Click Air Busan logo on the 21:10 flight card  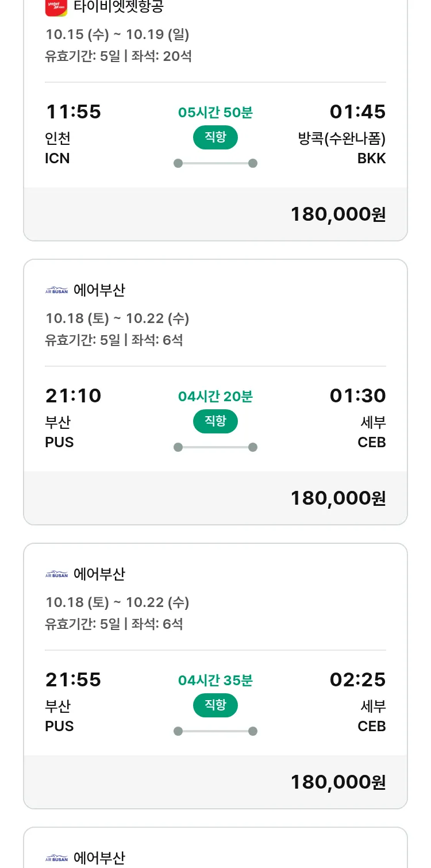[56, 290]
